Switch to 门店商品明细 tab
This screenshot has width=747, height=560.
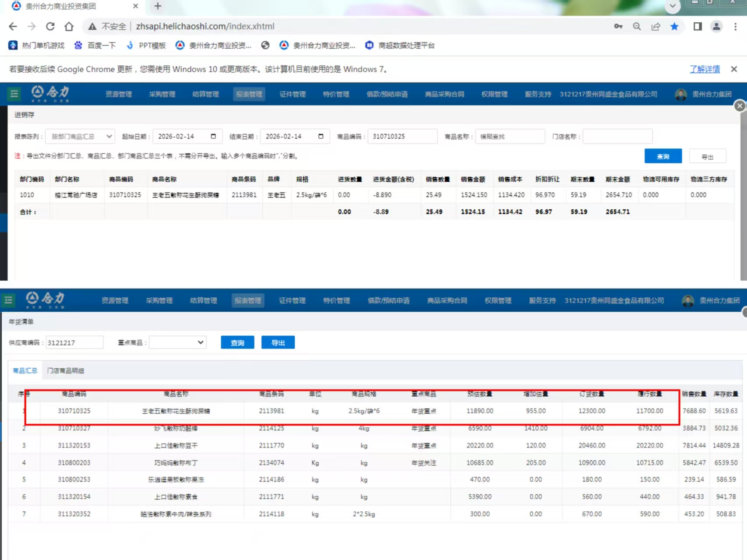[x=66, y=370]
